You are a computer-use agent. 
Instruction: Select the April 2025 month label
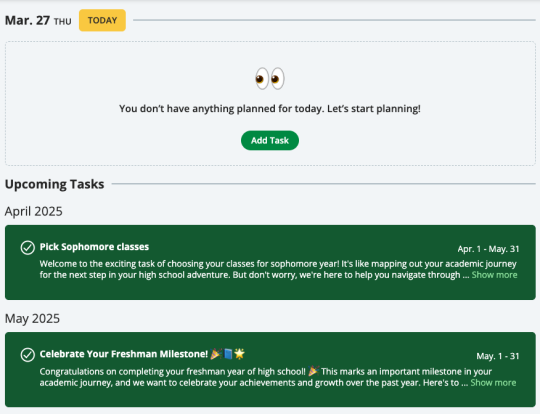33,211
